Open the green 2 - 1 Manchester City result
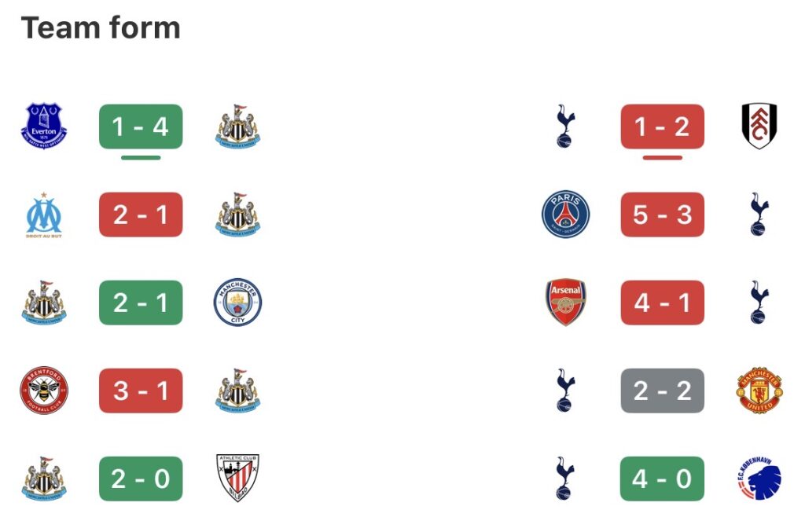The height and width of the screenshot is (532, 805). [x=141, y=303]
